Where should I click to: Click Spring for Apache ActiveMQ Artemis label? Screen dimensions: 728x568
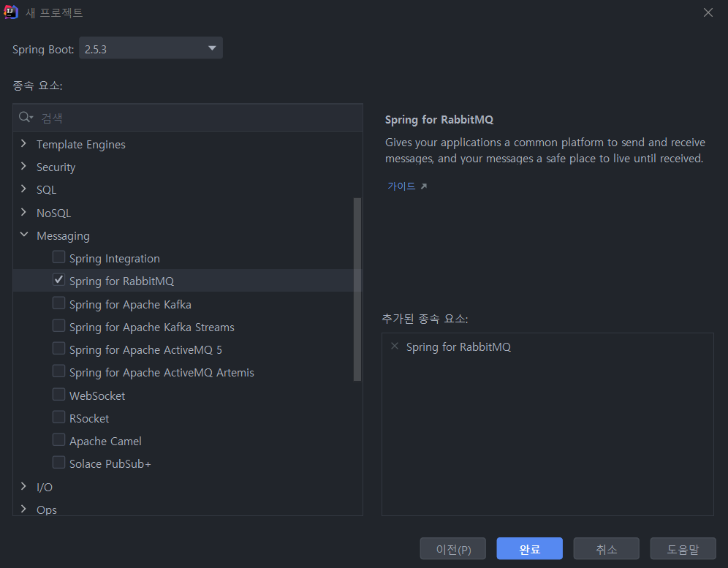pyautogui.click(x=162, y=373)
